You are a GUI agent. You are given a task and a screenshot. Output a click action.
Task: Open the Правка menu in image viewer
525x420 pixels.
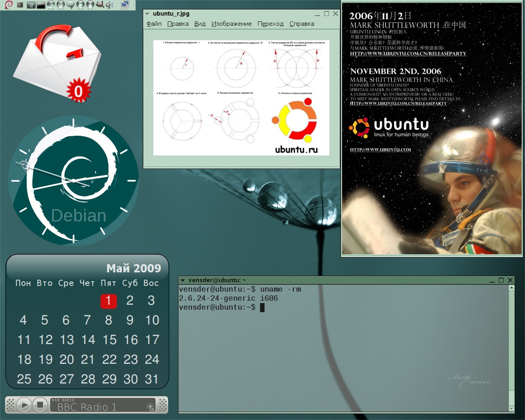178,24
